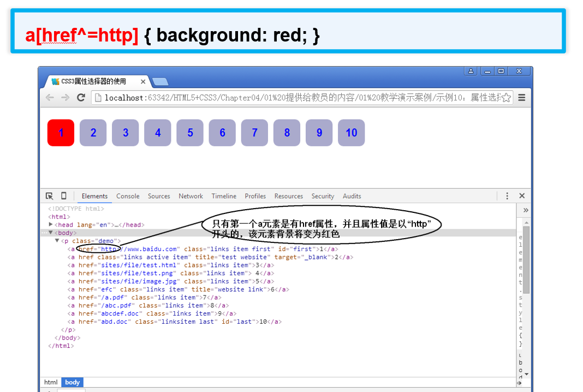The width and height of the screenshot is (583, 392).
Task: Select anchor row with /abc.pdf
Action: pyautogui.click(x=148, y=305)
